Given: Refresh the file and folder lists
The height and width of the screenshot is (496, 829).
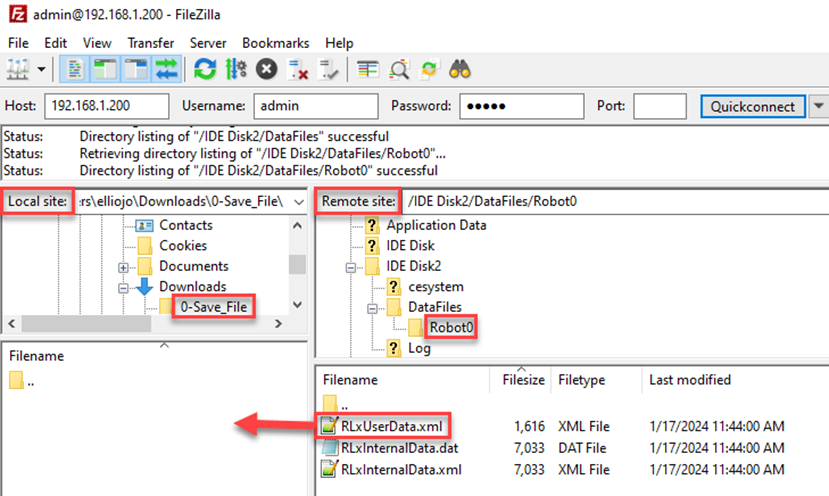Looking at the screenshot, I should click(x=205, y=69).
